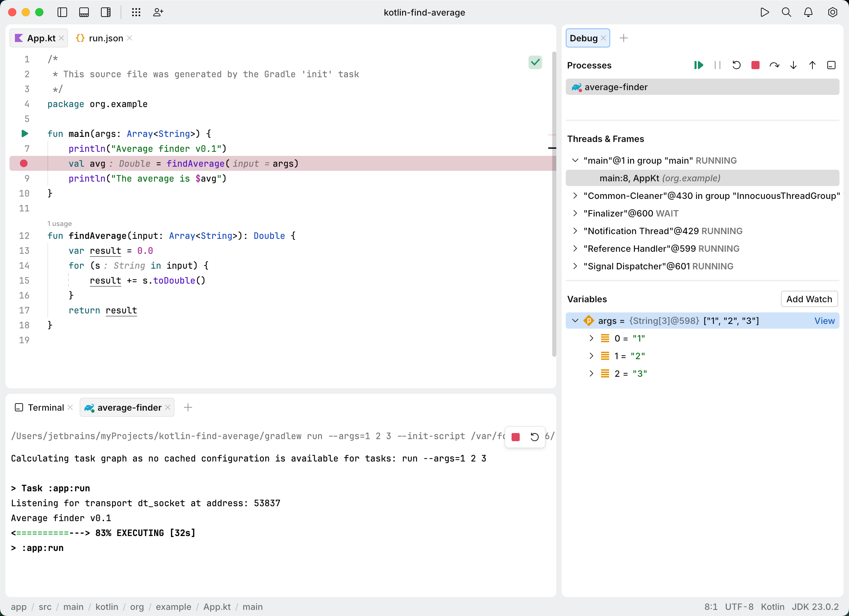This screenshot has height=616, width=849.
Task: Open Fleet settings with the gear icon
Action: (832, 12)
